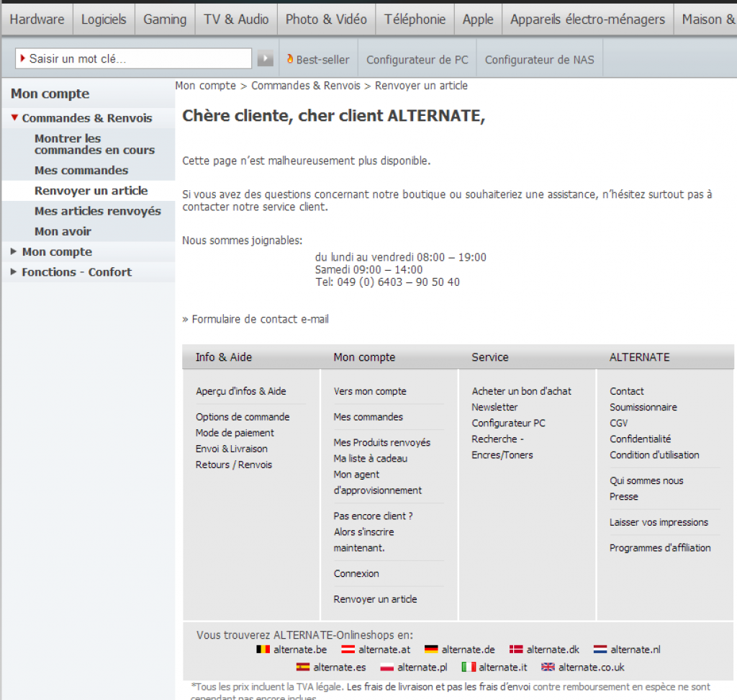Open the Appareils électro-ménagers menu
The image size is (737, 700).
pyautogui.click(x=587, y=19)
